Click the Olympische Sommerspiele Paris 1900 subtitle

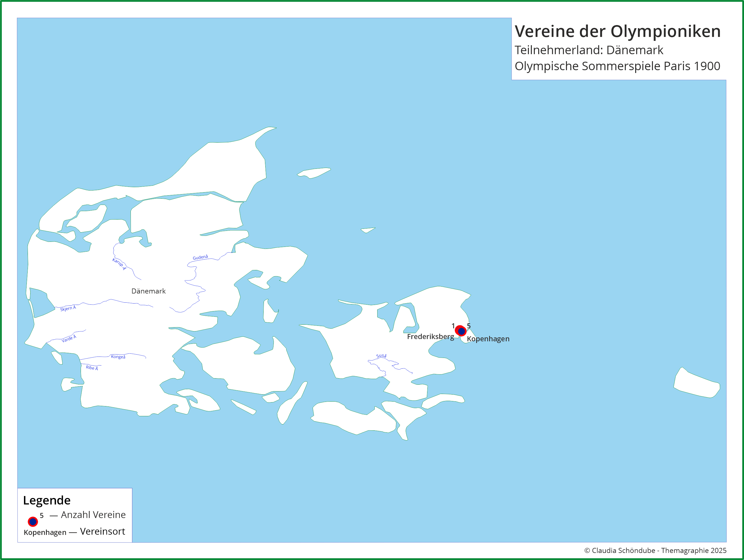(617, 66)
